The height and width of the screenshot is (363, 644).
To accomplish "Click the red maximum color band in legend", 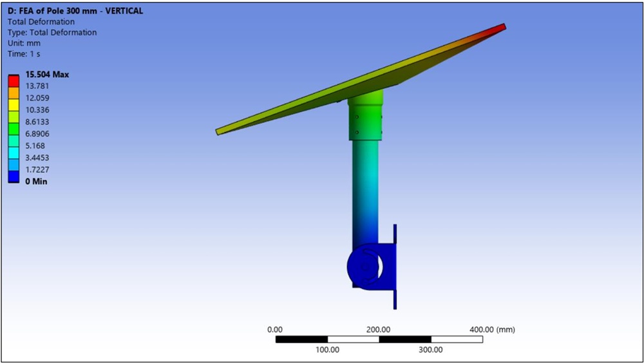I will click(14, 81).
